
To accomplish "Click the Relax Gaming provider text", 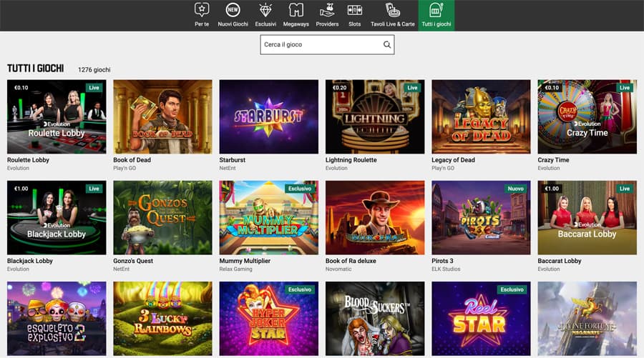I will coord(235,269).
